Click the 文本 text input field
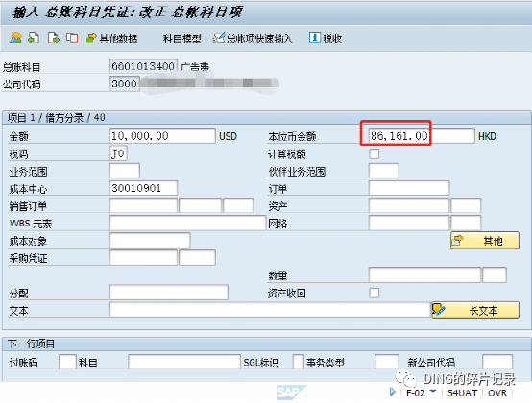Image resolution: width=532 pixels, height=403 pixels. point(270,310)
